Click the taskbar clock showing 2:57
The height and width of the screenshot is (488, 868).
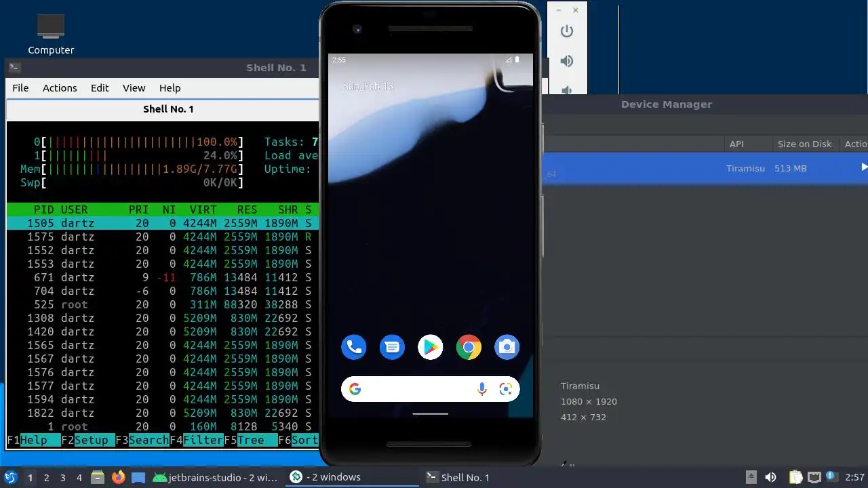854,477
